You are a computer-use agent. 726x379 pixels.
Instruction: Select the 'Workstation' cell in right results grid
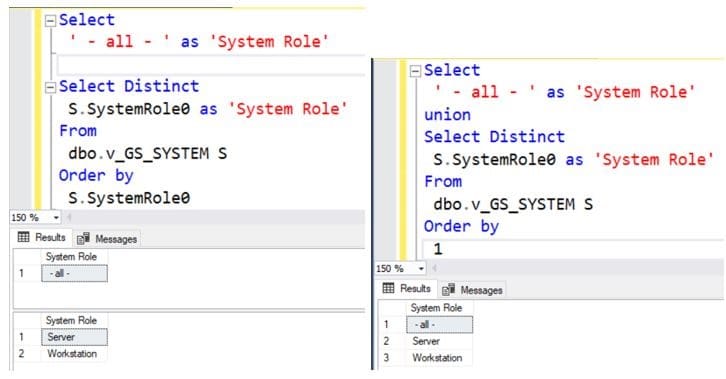[439, 358]
